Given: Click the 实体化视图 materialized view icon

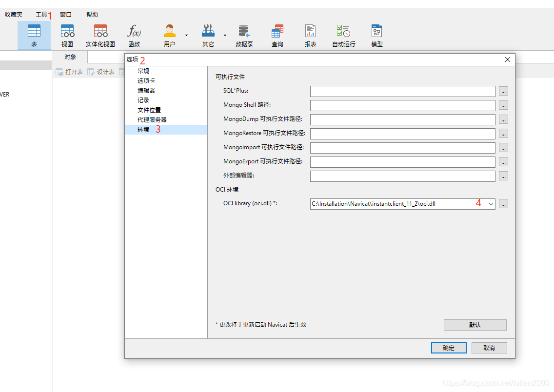Looking at the screenshot, I should tap(100, 35).
